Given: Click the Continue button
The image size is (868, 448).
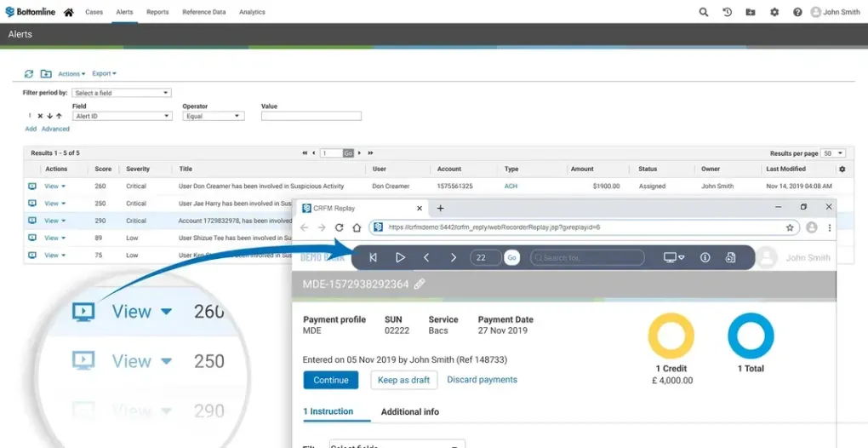Looking at the screenshot, I should pyautogui.click(x=330, y=380).
